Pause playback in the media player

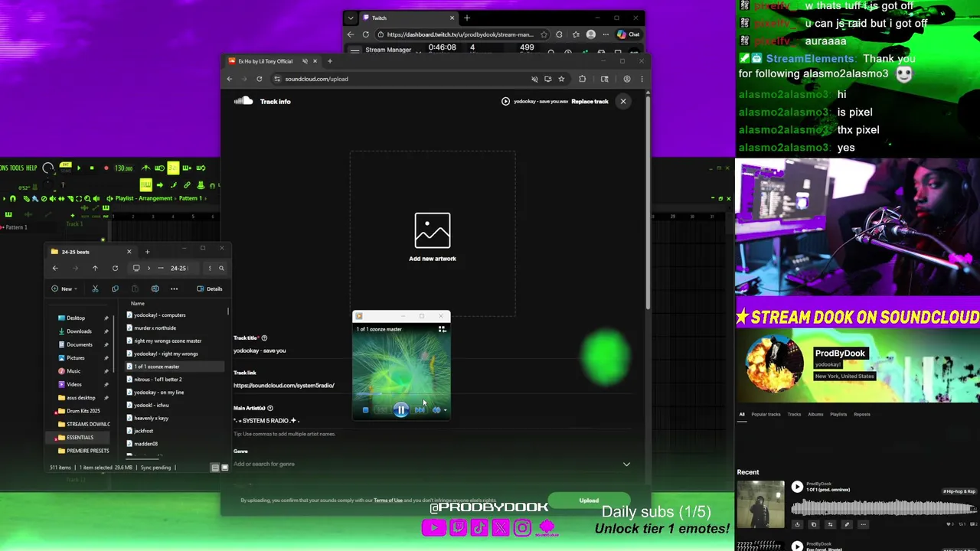(x=400, y=410)
